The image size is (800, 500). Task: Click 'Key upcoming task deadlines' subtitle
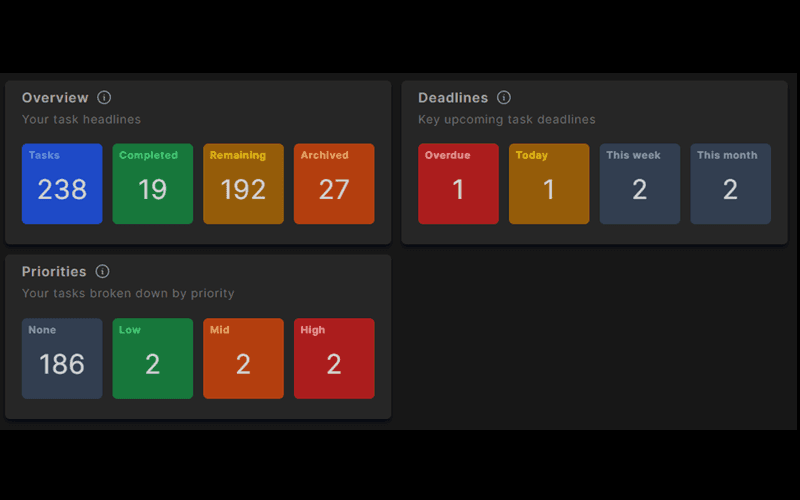[507, 119]
